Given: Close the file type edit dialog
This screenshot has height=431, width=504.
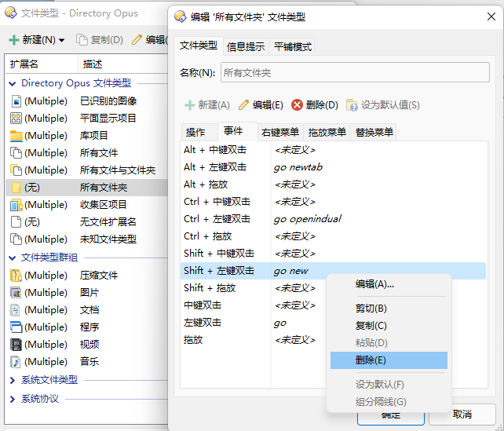Looking at the screenshot, I should [x=491, y=16].
